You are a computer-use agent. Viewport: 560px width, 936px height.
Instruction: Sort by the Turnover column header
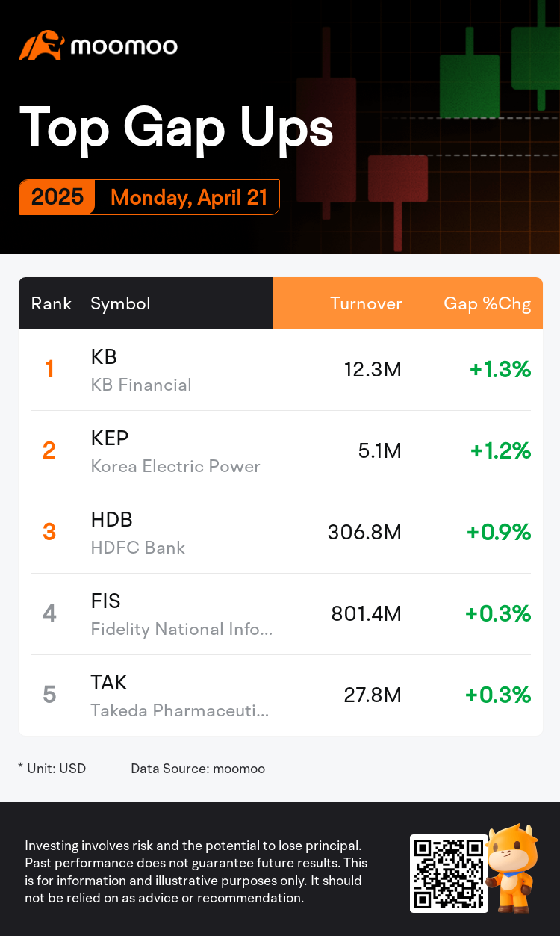[366, 303]
